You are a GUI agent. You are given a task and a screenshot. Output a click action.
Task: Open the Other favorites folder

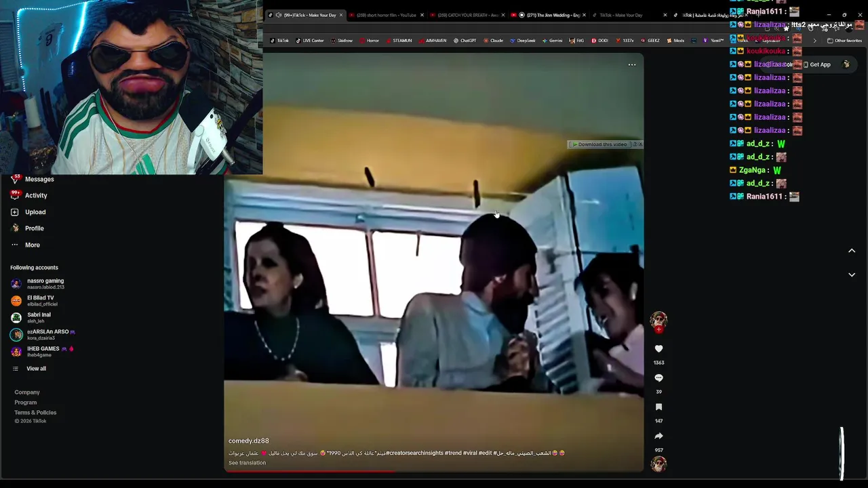(844, 41)
